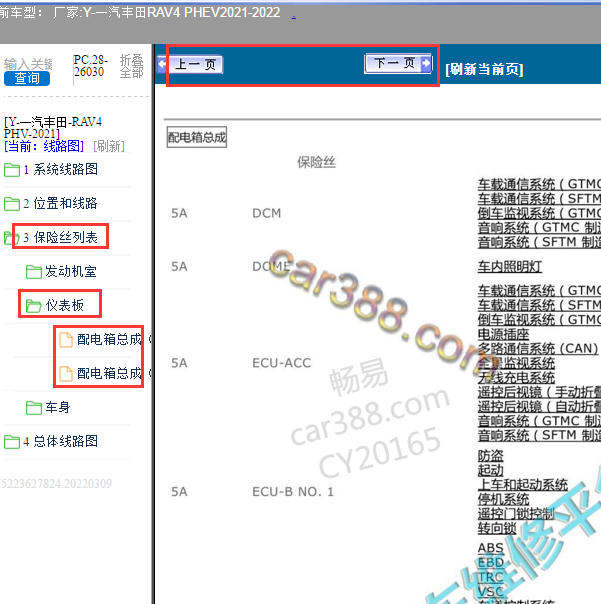
Task: Click the ECU-B NO. 1 fuse name
Action: 293,492
